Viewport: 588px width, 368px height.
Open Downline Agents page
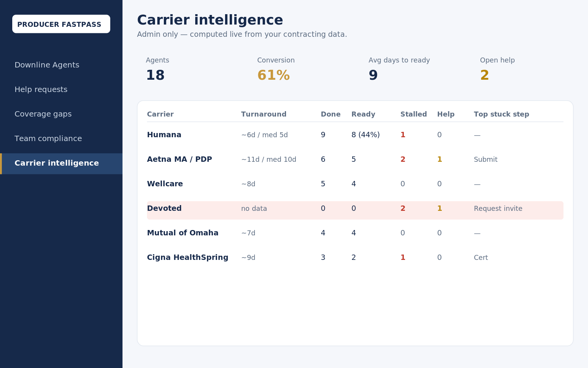coord(47,65)
